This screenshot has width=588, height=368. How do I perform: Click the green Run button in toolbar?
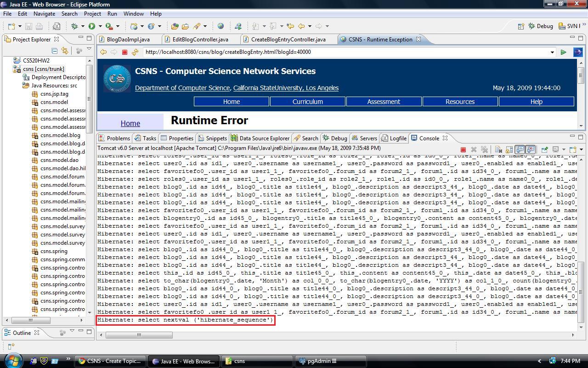pyautogui.click(x=92, y=26)
